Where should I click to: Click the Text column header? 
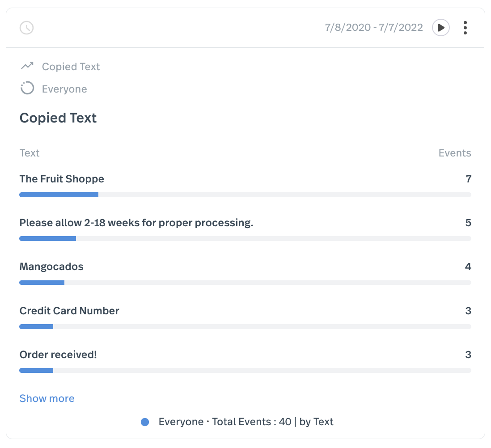[x=30, y=153]
